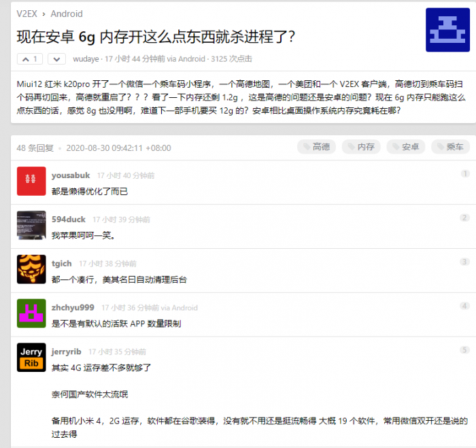Open 594duck's username link
This screenshot has height=448, width=476.
69,220
